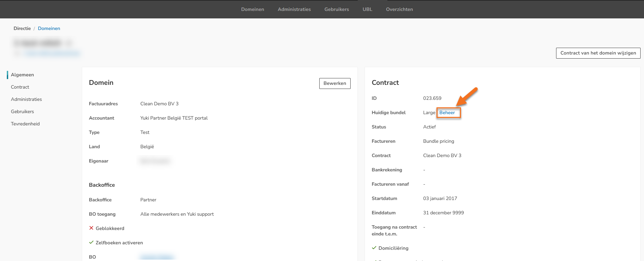This screenshot has width=644, height=261.
Task: Go to Gebruikers in the top navigation
Action: click(x=336, y=9)
